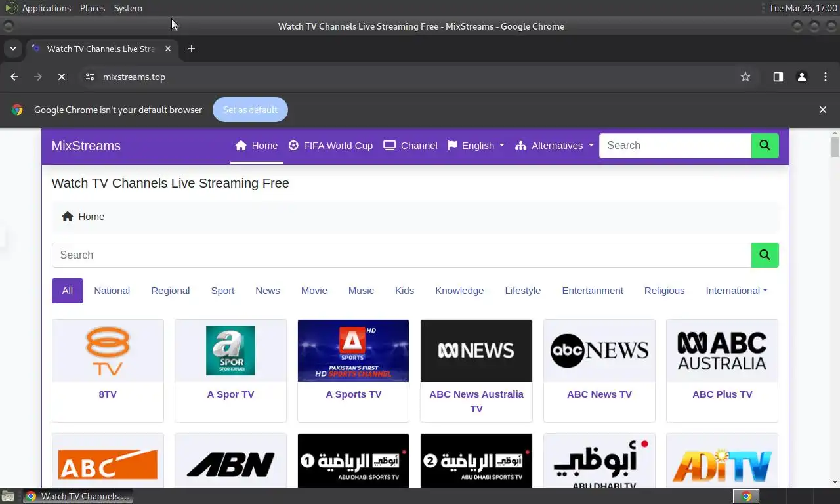Open Chrome profile icon
Screen dimensions: 840x504
801,77
